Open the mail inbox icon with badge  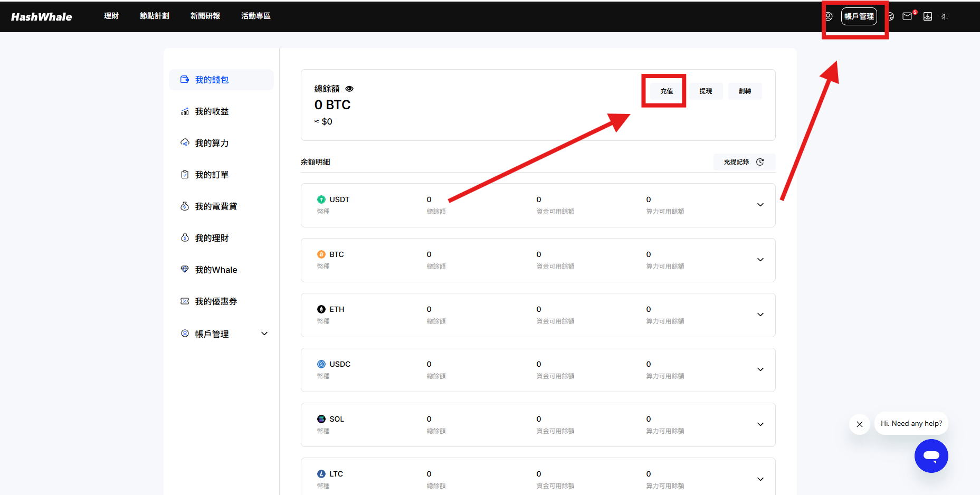pyautogui.click(x=907, y=16)
